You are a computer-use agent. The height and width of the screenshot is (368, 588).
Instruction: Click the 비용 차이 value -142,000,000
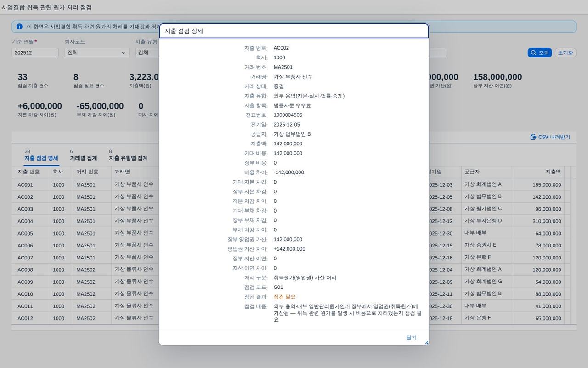click(289, 172)
